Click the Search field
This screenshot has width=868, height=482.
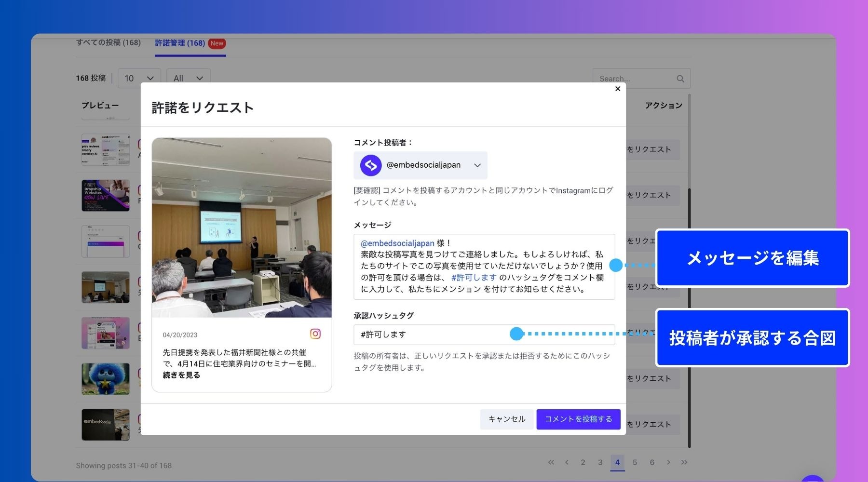pos(641,79)
